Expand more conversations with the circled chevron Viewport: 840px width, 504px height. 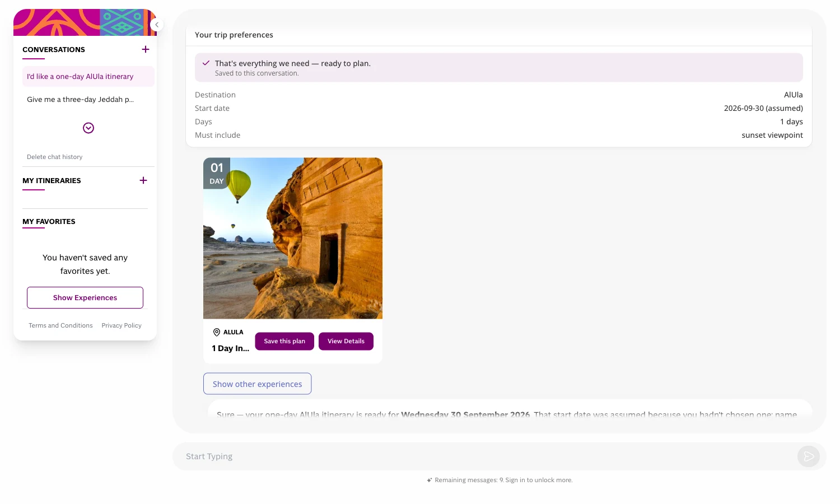click(88, 128)
